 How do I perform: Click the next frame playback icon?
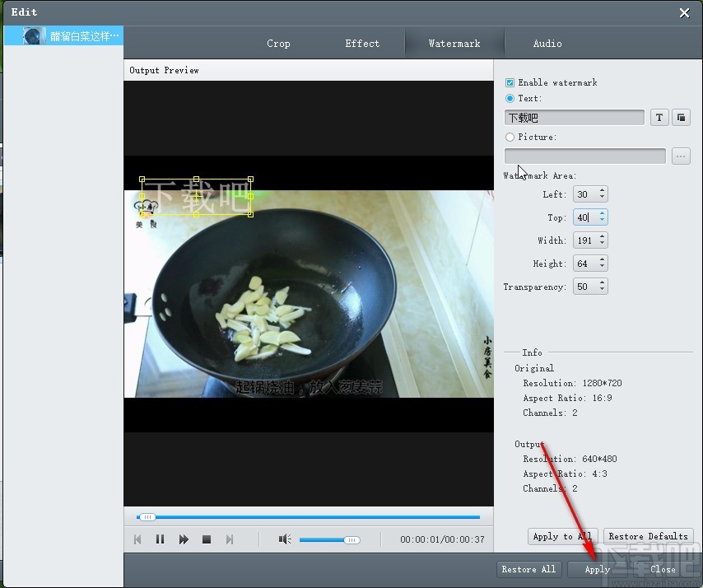coord(230,539)
